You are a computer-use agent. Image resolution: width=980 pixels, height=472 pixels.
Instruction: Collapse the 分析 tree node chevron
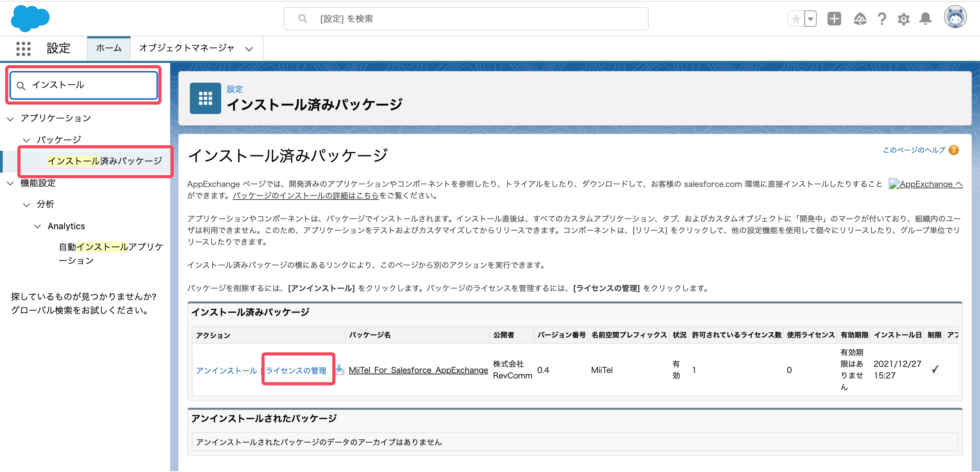(26, 205)
